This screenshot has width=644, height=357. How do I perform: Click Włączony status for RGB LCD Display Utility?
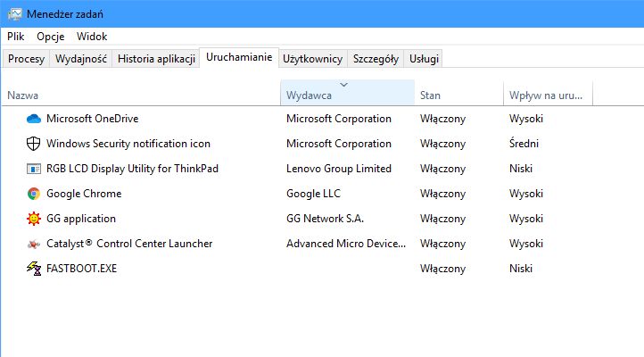coord(442,170)
